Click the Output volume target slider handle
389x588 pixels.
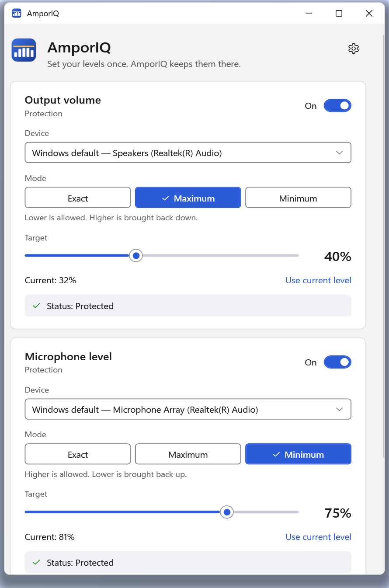(x=136, y=256)
